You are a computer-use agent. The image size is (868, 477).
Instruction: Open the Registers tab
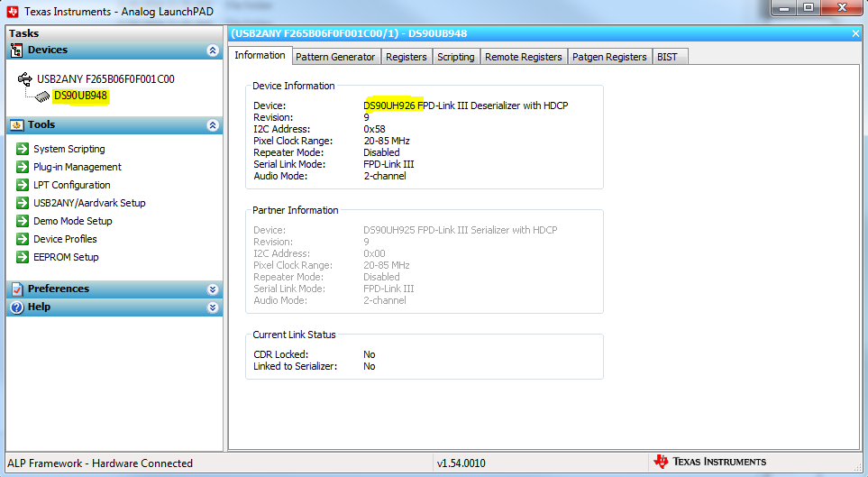point(407,57)
